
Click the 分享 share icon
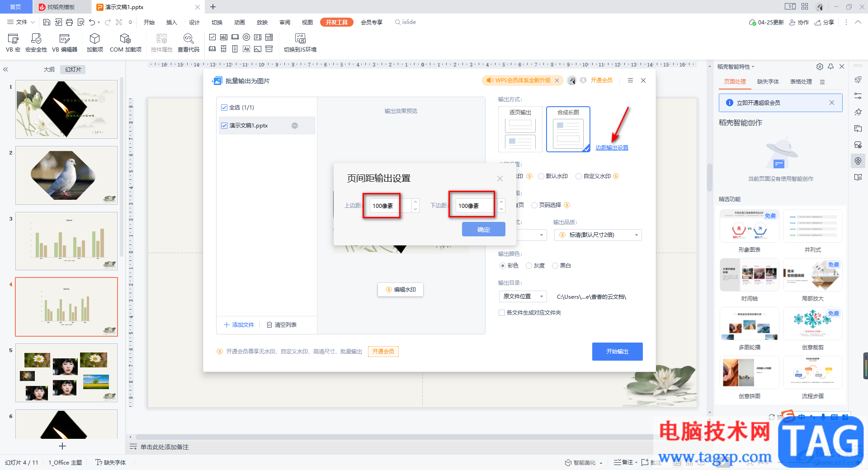(x=825, y=22)
